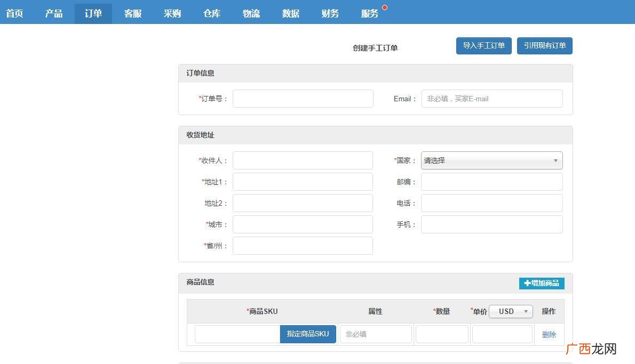Click the 操作 column header
Viewport: 635px width, 364px height.
[x=549, y=311]
